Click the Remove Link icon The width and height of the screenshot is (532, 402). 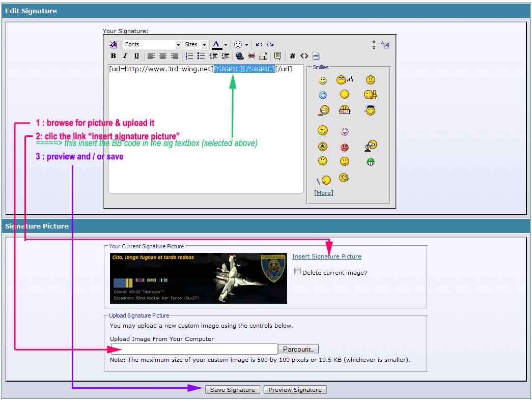coord(251,56)
